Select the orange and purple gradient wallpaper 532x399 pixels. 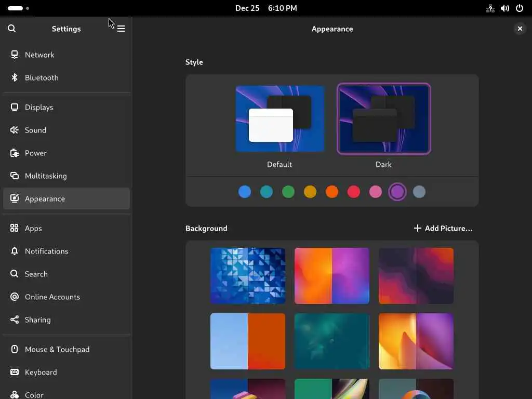point(332,276)
